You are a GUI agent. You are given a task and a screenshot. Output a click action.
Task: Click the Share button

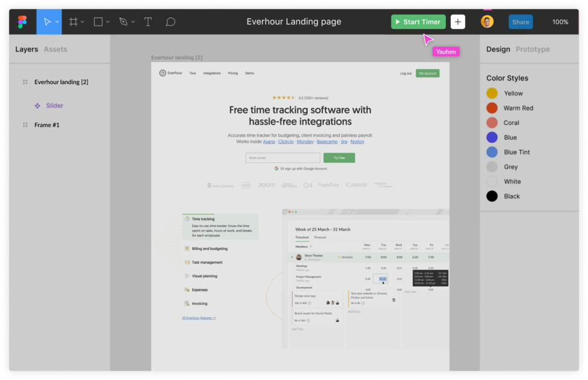521,21
